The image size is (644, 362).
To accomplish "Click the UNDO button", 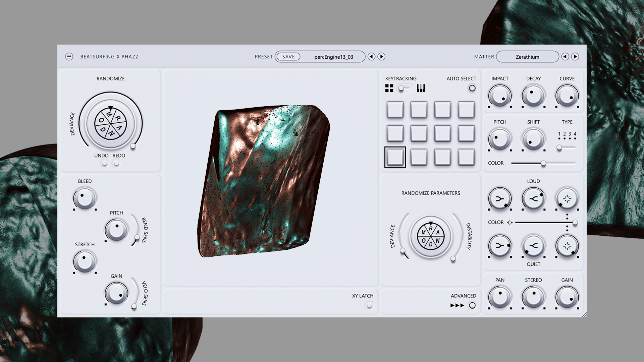I will (x=105, y=163).
